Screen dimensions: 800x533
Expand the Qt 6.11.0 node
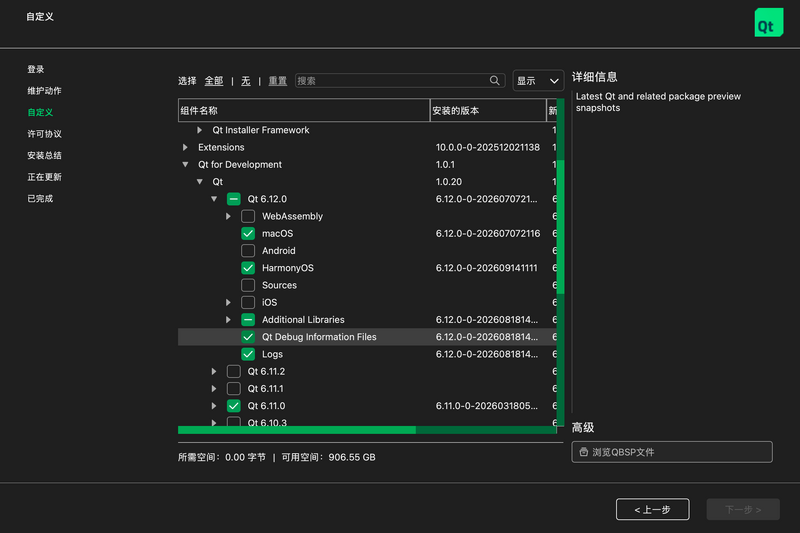pyautogui.click(x=214, y=406)
